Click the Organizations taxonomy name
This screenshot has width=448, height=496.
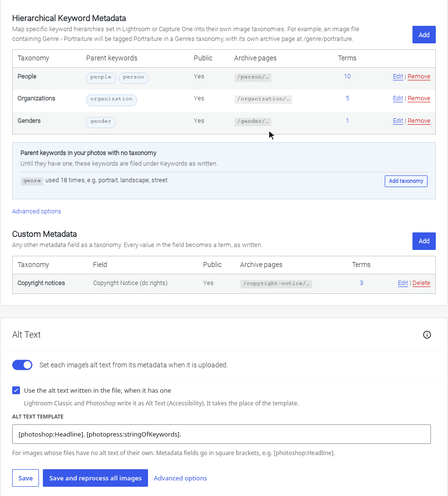point(37,98)
